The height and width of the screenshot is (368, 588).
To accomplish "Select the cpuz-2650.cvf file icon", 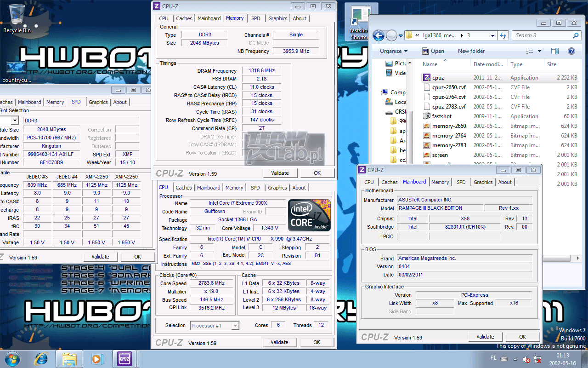I will click(426, 87).
